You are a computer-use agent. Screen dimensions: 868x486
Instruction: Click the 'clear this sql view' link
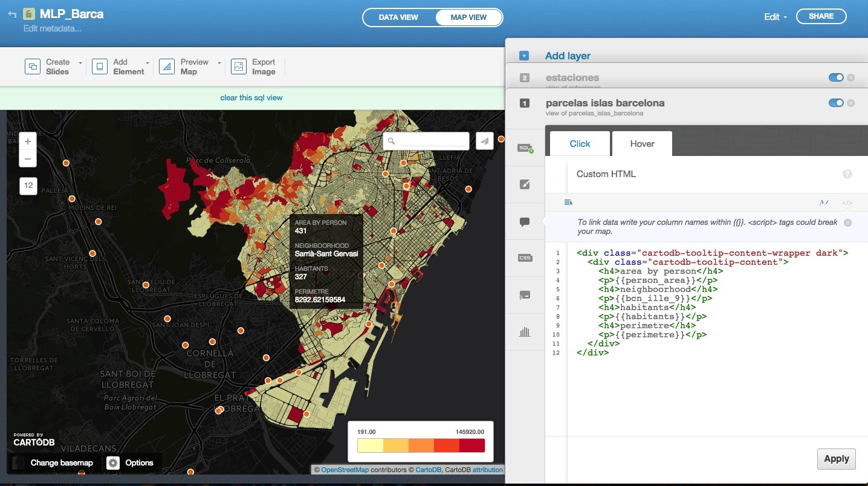[251, 98]
